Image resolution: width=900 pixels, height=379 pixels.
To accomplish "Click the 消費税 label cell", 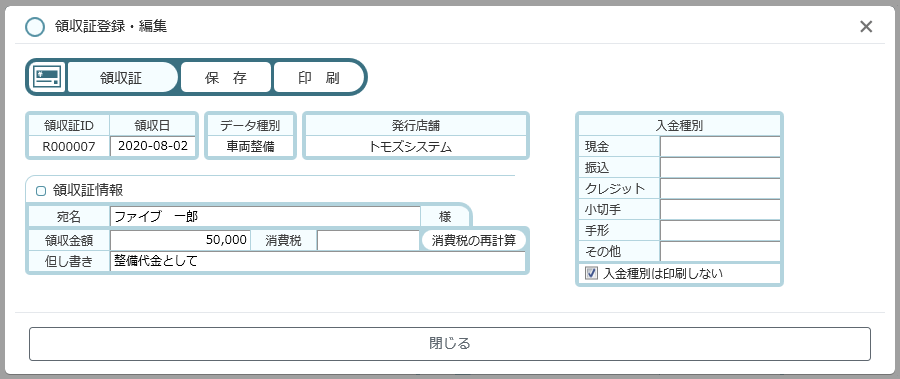I will (x=284, y=241).
